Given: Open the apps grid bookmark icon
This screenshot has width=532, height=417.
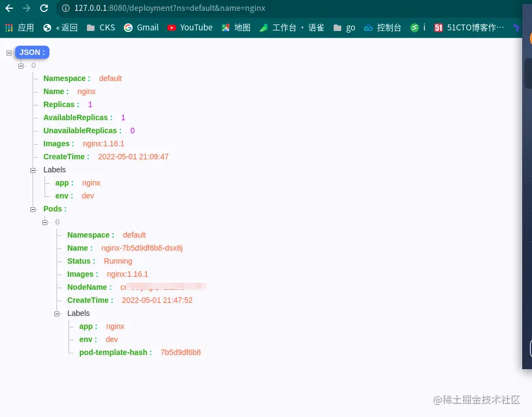Looking at the screenshot, I should (x=9, y=28).
